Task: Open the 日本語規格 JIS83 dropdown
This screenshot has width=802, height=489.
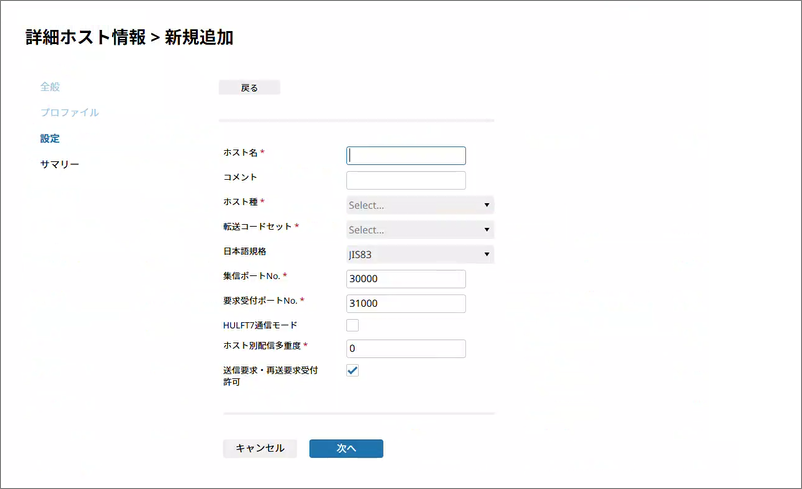Action: pos(420,254)
